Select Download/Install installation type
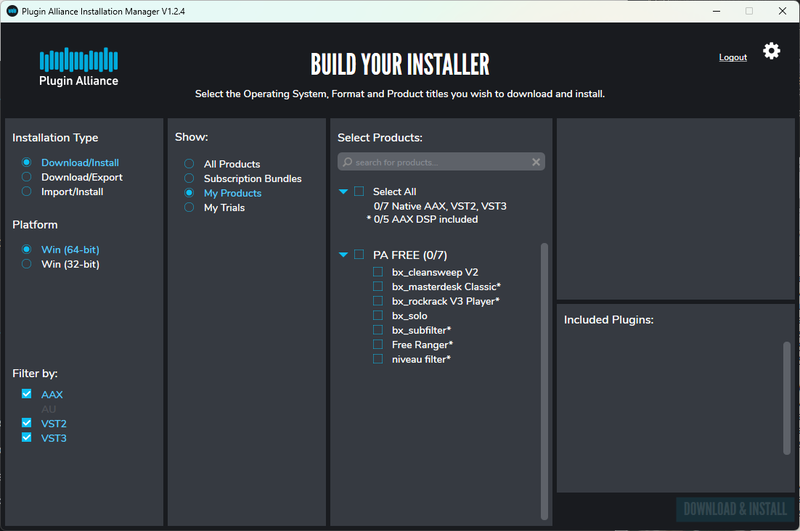The image size is (800, 531). (27, 162)
